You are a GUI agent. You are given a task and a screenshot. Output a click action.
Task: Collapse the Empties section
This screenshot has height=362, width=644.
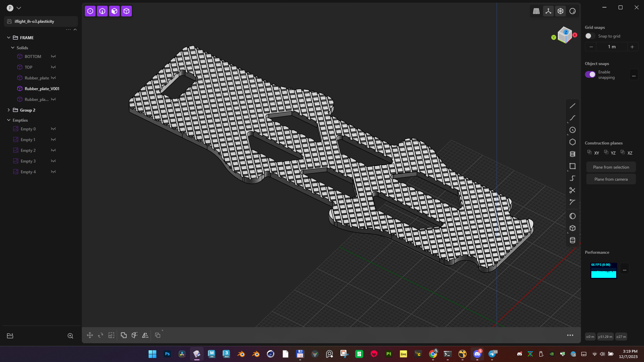point(9,120)
